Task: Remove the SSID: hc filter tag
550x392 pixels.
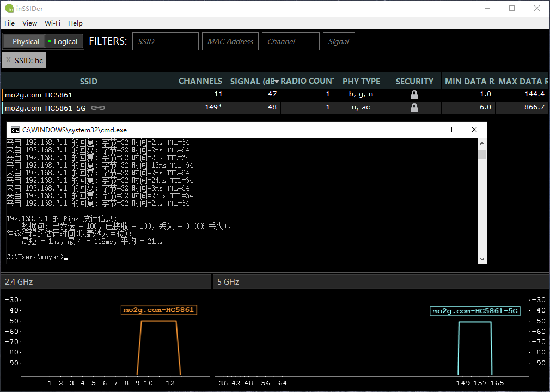Action: point(8,60)
